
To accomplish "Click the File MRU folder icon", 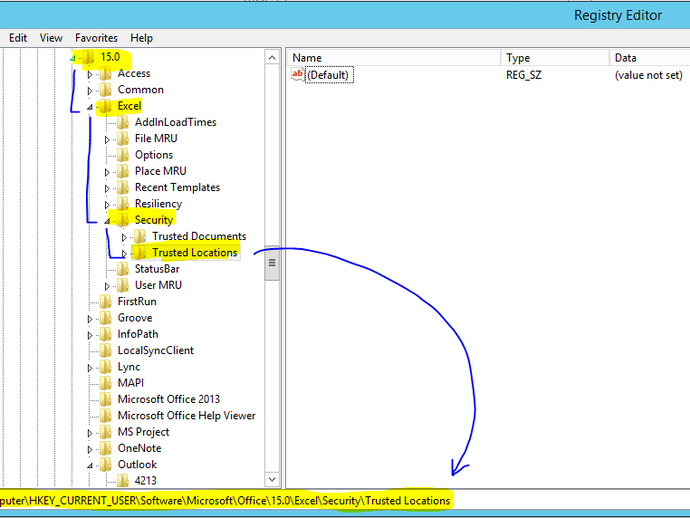I will coord(123,138).
